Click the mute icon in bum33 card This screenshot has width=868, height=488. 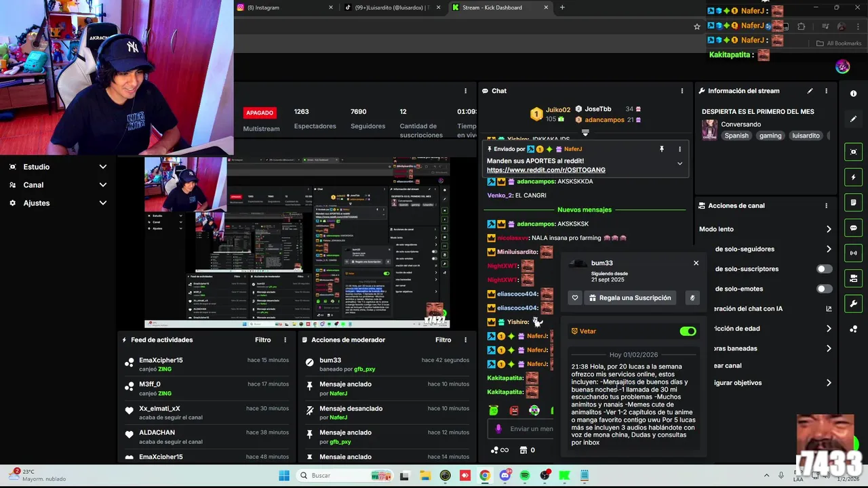692,298
